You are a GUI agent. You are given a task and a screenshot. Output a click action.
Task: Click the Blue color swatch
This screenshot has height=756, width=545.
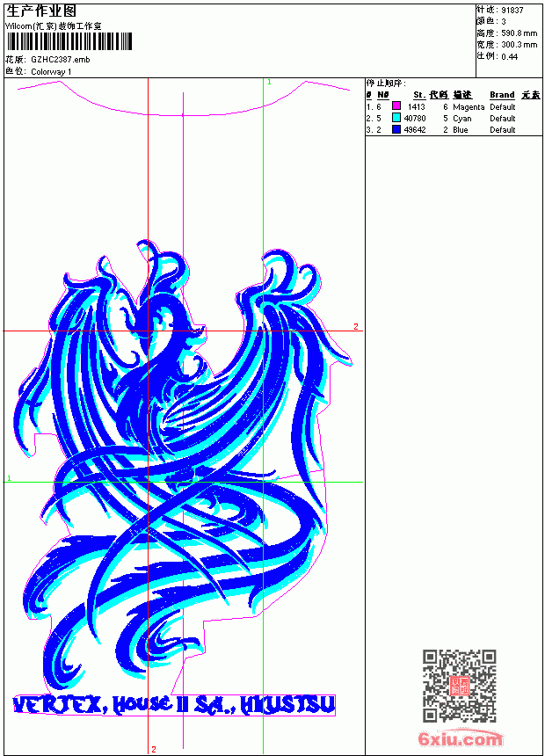coord(396,129)
